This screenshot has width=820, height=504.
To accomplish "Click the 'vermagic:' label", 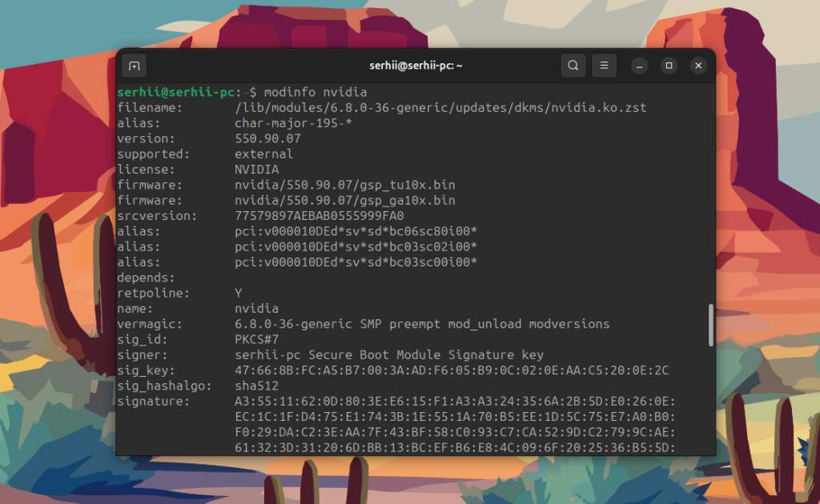I will (x=150, y=324).
